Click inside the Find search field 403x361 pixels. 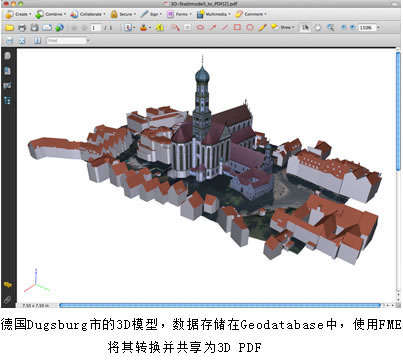[x=67, y=41]
